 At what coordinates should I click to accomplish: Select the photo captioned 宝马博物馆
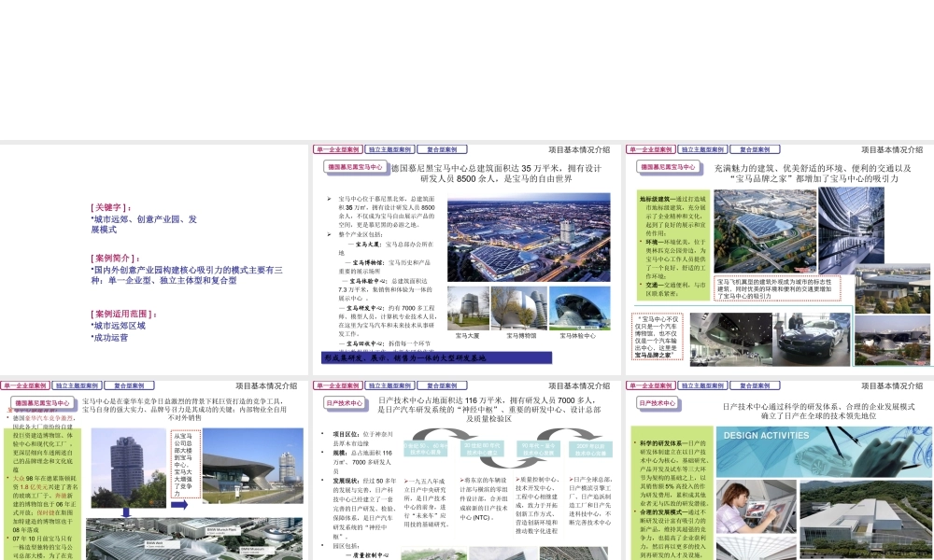518,308
